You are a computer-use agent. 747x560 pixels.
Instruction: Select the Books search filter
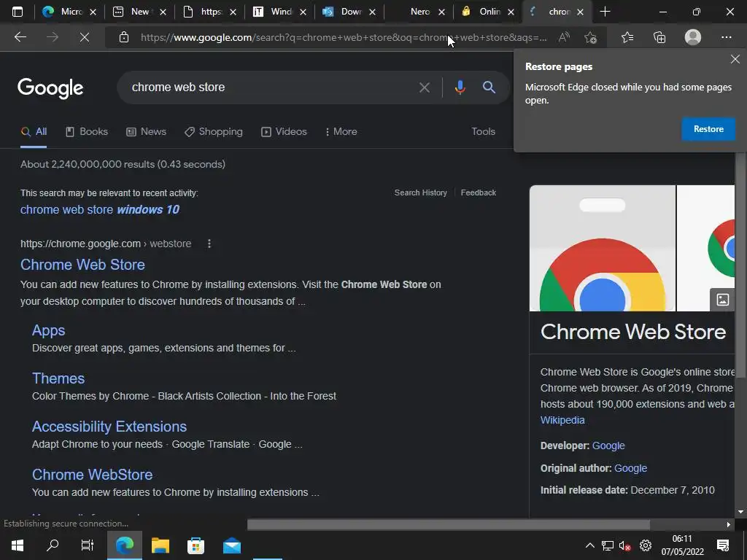click(86, 132)
